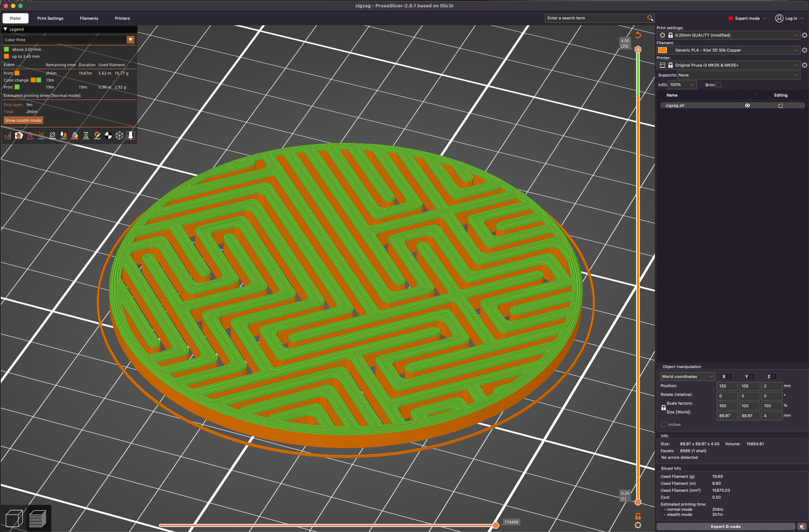Switch to Filaments tab
Image resolution: width=809 pixels, height=532 pixels.
[89, 18]
